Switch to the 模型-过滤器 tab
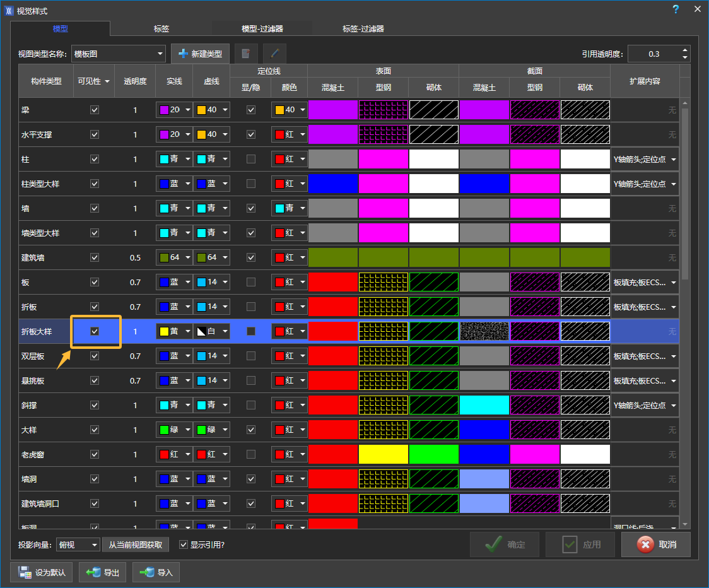The height and width of the screenshot is (588, 709). pyautogui.click(x=262, y=28)
